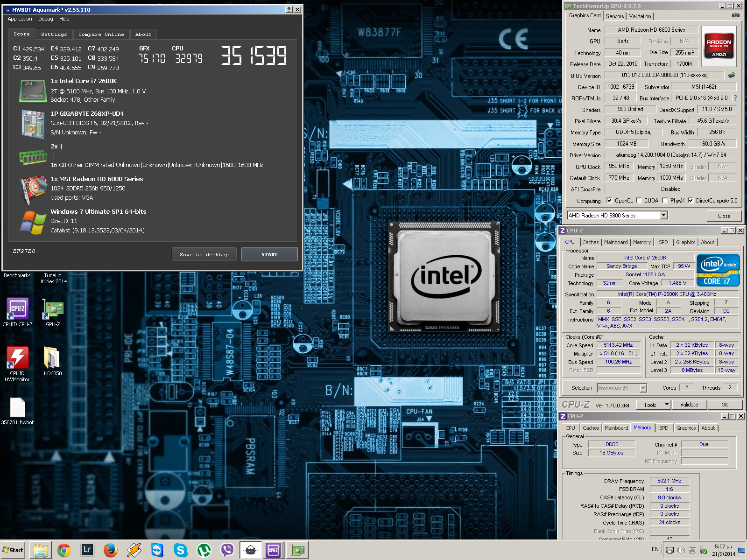
Task: Open the Application menu in Aquamark
Action: click(20, 19)
